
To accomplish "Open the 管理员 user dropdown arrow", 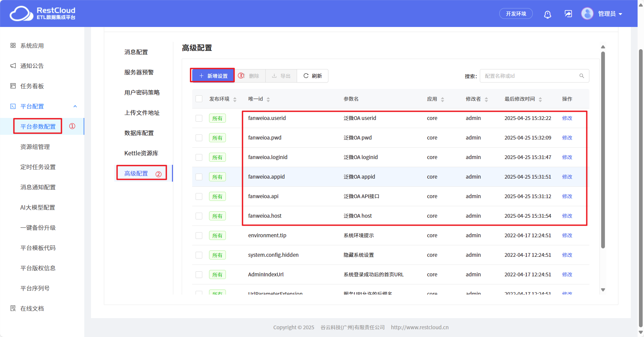I will click(x=620, y=14).
